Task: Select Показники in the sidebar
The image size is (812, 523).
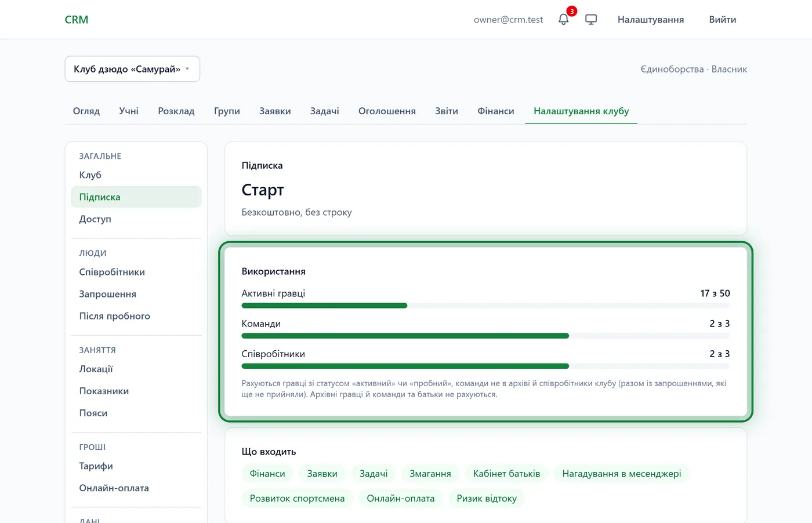Action: point(136,391)
